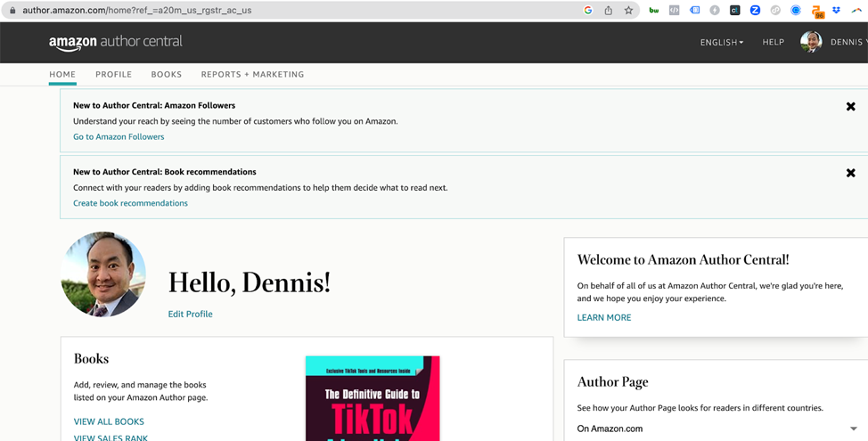The image size is (868, 441).
Task: Open the Dropbox extension icon
Action: 837,10
